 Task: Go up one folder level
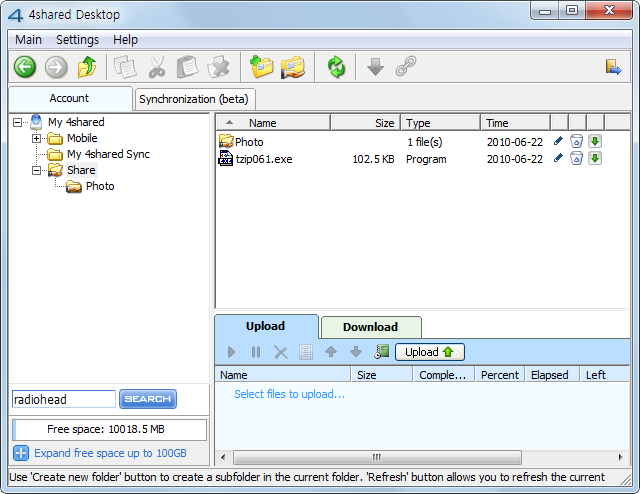click(87, 67)
